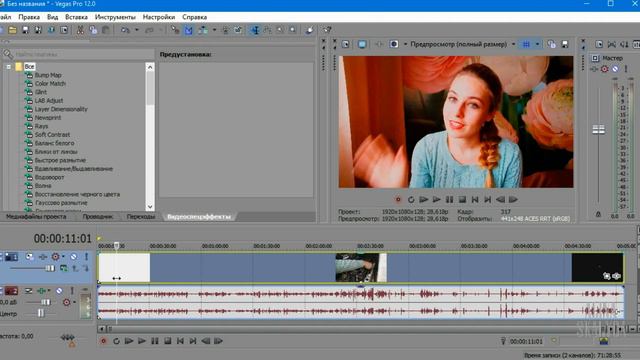Switch to the Переходы tab

point(141,217)
